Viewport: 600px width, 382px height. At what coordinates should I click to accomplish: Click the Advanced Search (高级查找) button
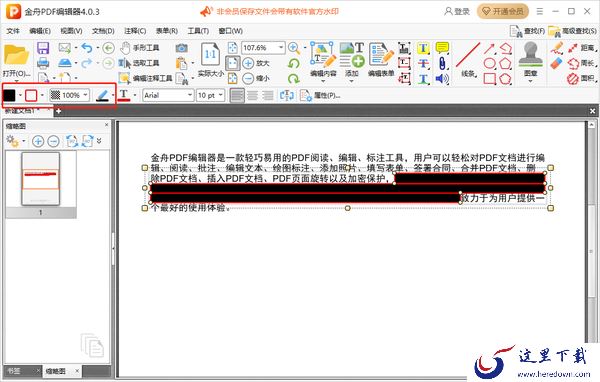pyautogui.click(x=572, y=31)
